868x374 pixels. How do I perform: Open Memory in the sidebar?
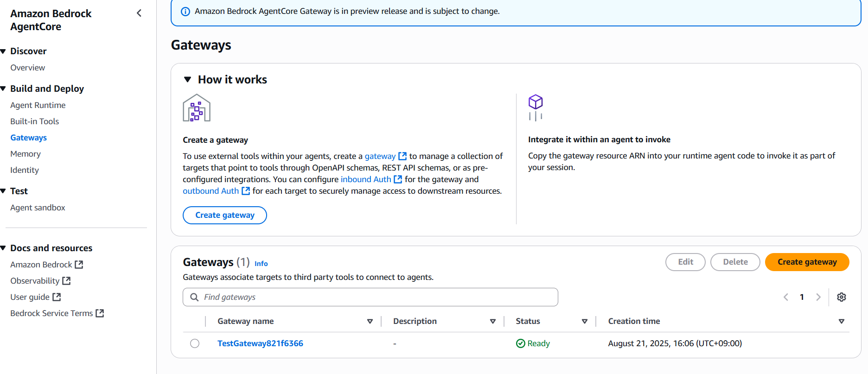(x=26, y=154)
